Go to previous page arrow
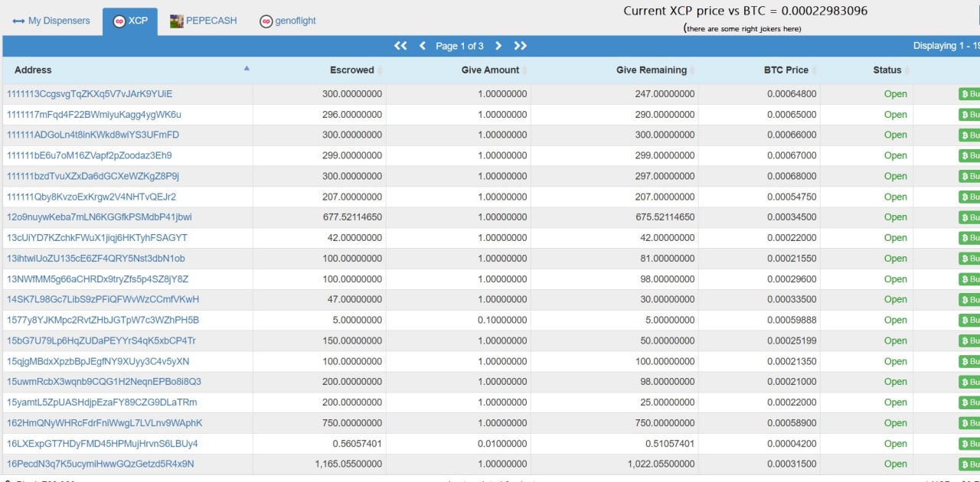 [x=423, y=46]
